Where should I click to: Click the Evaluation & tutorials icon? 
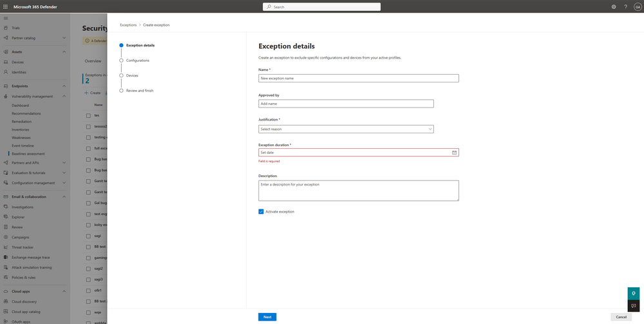(x=6, y=173)
